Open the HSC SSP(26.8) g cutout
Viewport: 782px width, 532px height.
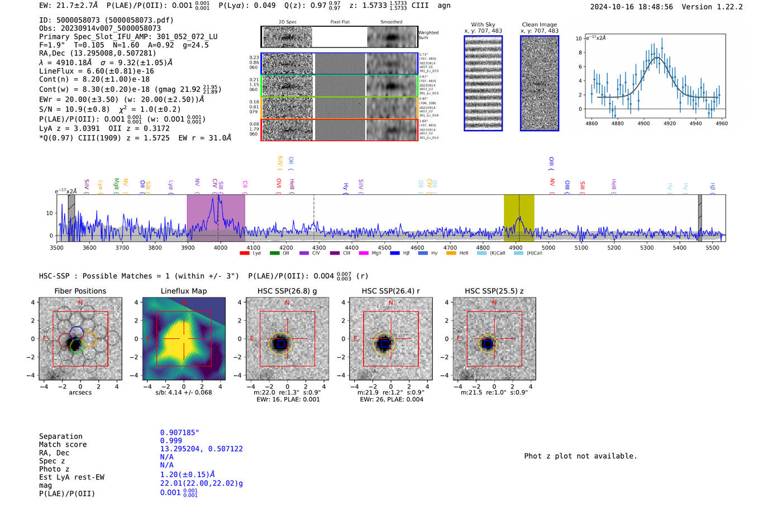287,339
